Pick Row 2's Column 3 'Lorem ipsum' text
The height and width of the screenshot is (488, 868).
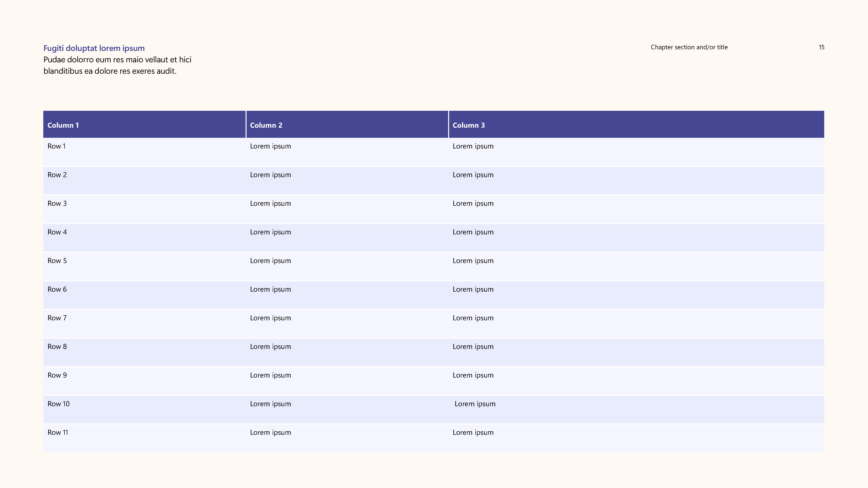[x=473, y=175]
